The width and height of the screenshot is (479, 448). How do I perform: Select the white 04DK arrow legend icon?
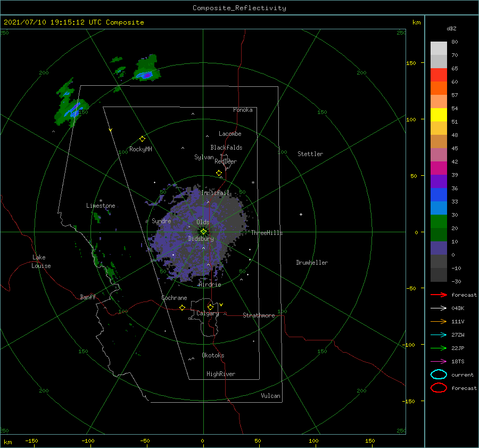point(439,308)
